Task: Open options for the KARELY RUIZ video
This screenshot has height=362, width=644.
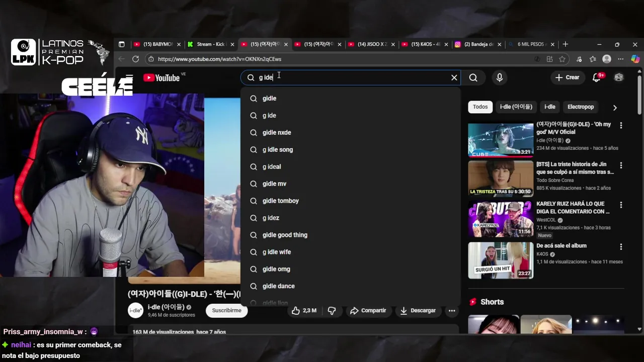Action: pos(621,205)
